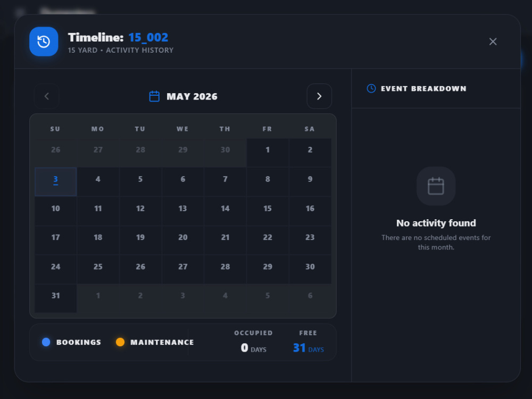Click the 31 DAYS free value

pyautogui.click(x=309, y=348)
